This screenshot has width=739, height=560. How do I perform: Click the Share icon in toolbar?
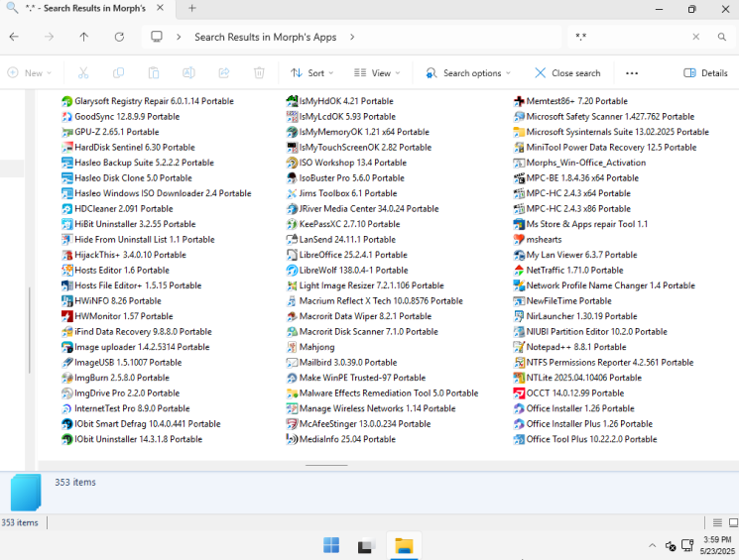point(224,73)
